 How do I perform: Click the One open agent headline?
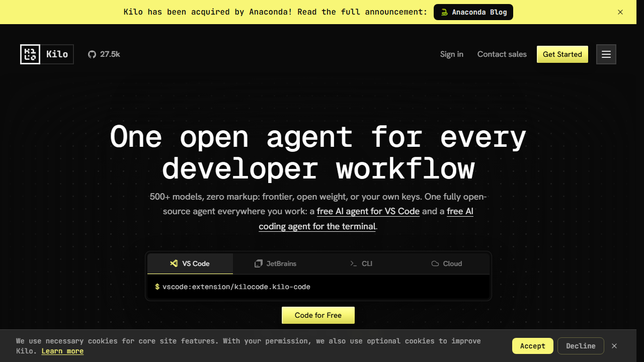(x=318, y=152)
